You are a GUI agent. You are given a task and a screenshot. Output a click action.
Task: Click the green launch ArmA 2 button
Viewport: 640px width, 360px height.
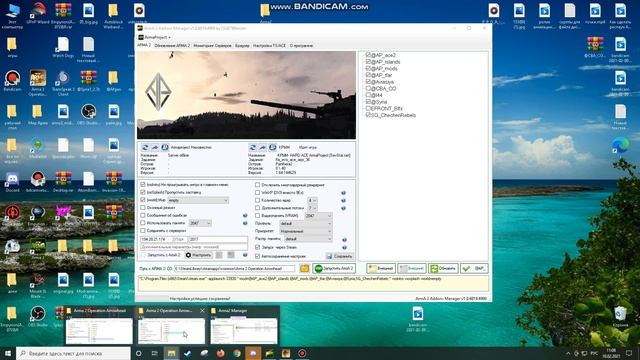[x=334, y=269]
